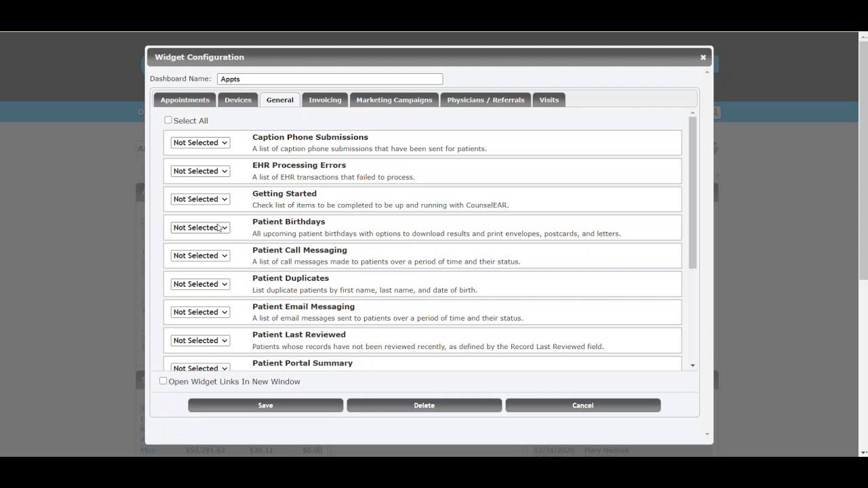Click the 'List duplicate patients by first name' description
868x488 pixels.
[x=365, y=290]
